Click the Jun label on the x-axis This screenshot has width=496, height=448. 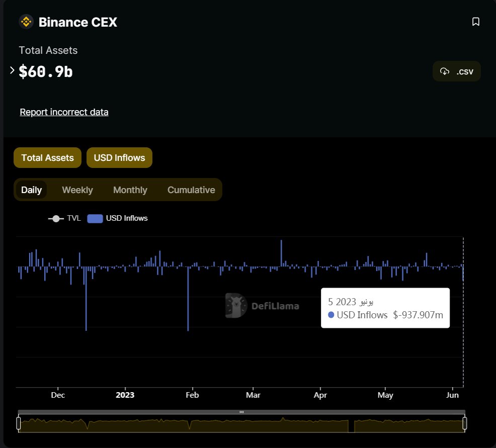coord(452,395)
